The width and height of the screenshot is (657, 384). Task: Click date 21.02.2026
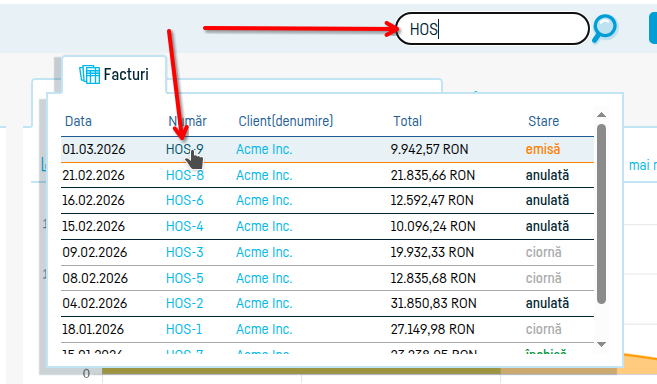pyautogui.click(x=93, y=175)
